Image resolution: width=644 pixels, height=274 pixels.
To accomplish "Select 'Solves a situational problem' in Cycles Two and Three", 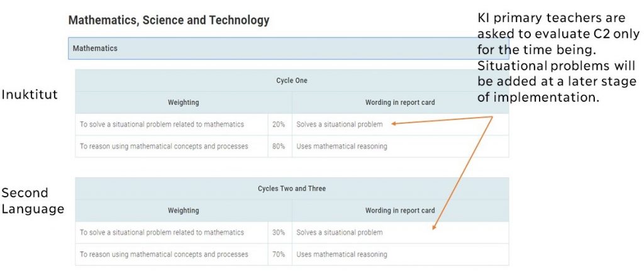I will point(340,233).
